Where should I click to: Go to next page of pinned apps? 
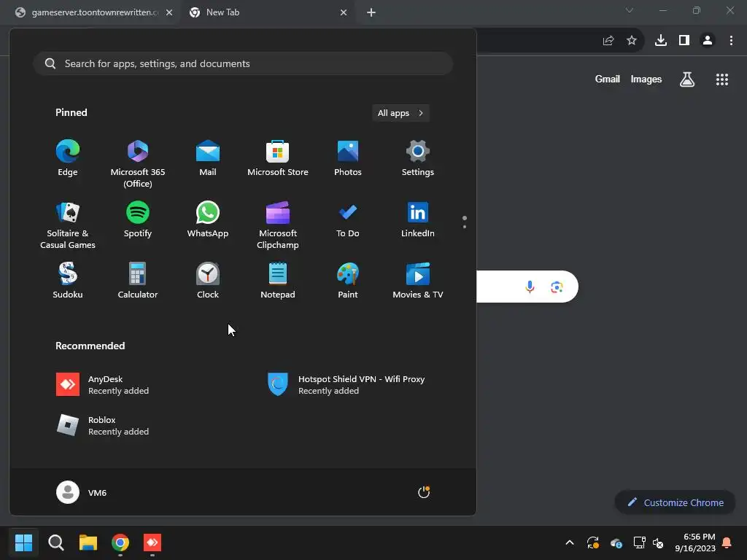pyautogui.click(x=465, y=227)
